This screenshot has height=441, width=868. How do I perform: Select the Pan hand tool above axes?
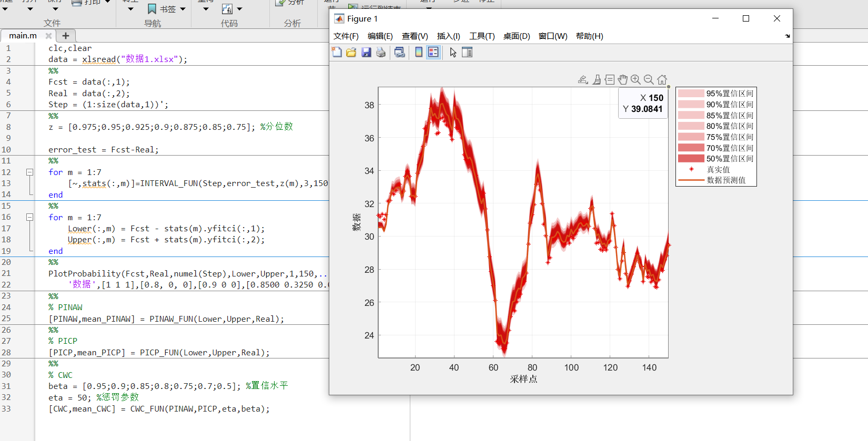tap(623, 79)
